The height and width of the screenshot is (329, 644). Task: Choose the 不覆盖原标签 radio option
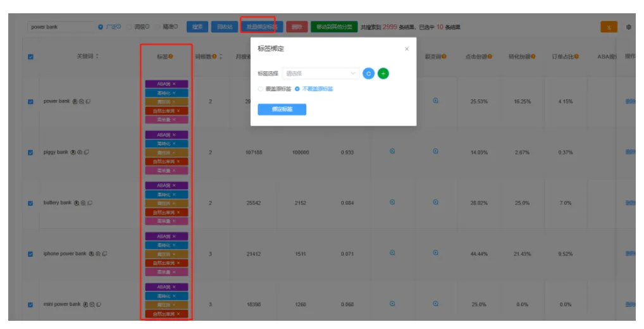(297, 89)
